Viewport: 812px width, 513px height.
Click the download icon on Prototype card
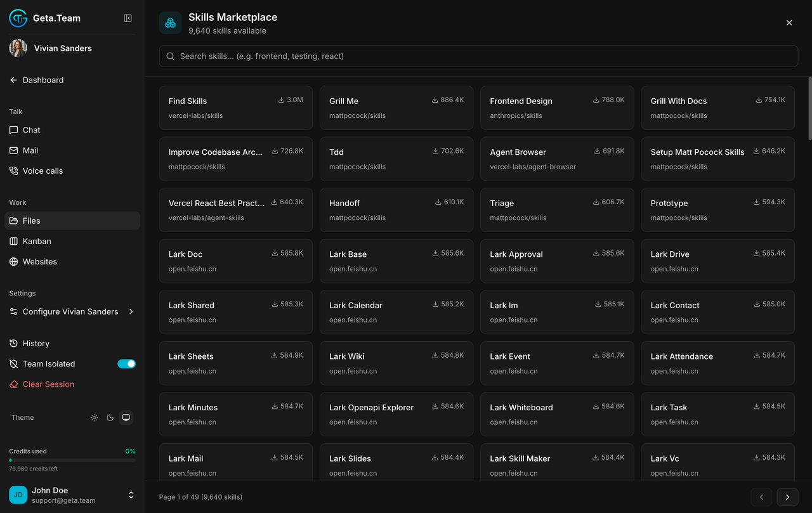tap(756, 202)
